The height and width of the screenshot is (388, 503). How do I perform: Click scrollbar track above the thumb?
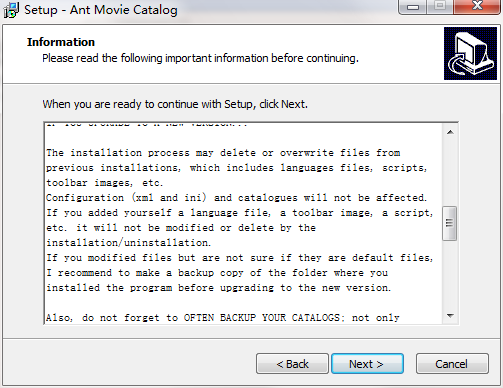coord(450,173)
